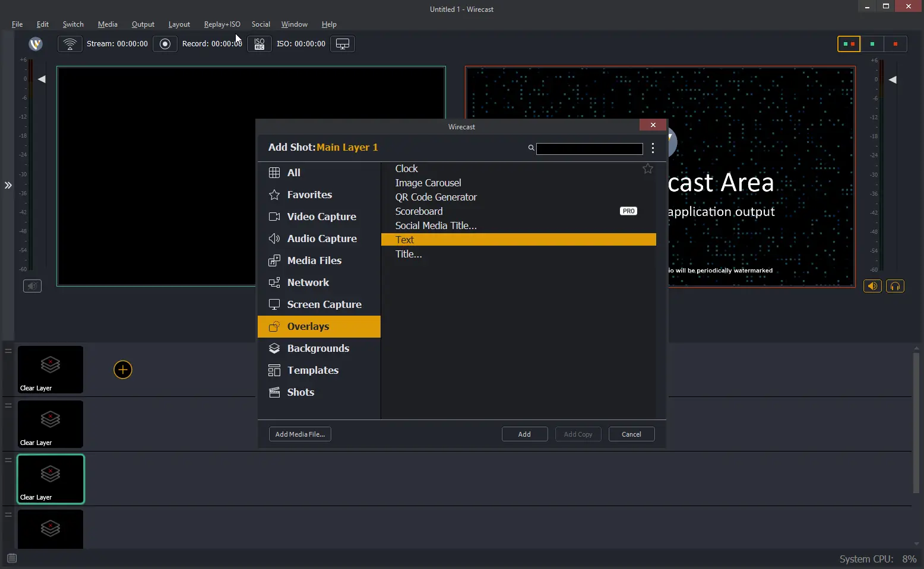This screenshot has height=569, width=924.
Task: Click the scroll-down arrow of layers panel
Action: pyautogui.click(x=916, y=543)
